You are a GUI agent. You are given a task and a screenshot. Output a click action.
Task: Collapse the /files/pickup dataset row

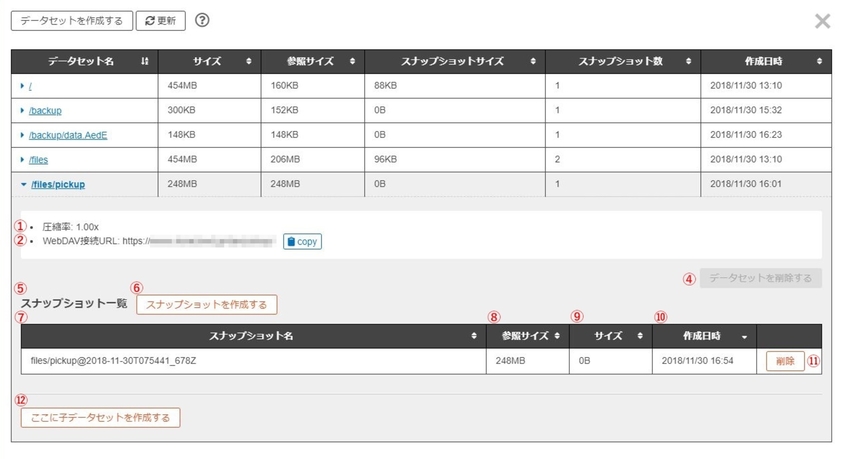[x=22, y=184]
